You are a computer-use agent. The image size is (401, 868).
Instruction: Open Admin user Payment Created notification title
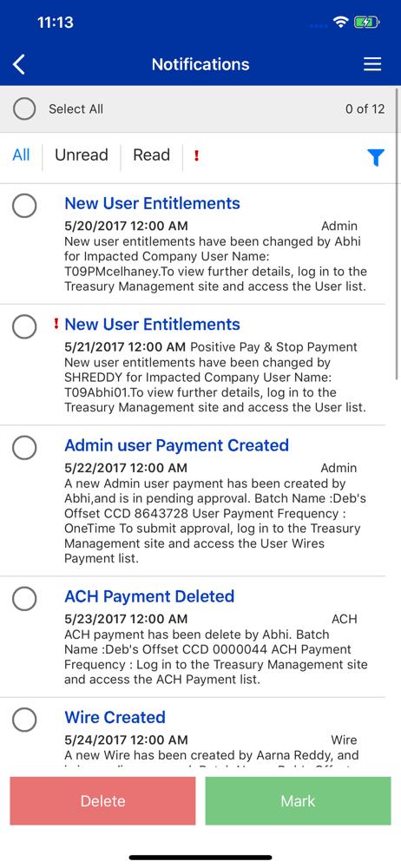(x=177, y=445)
